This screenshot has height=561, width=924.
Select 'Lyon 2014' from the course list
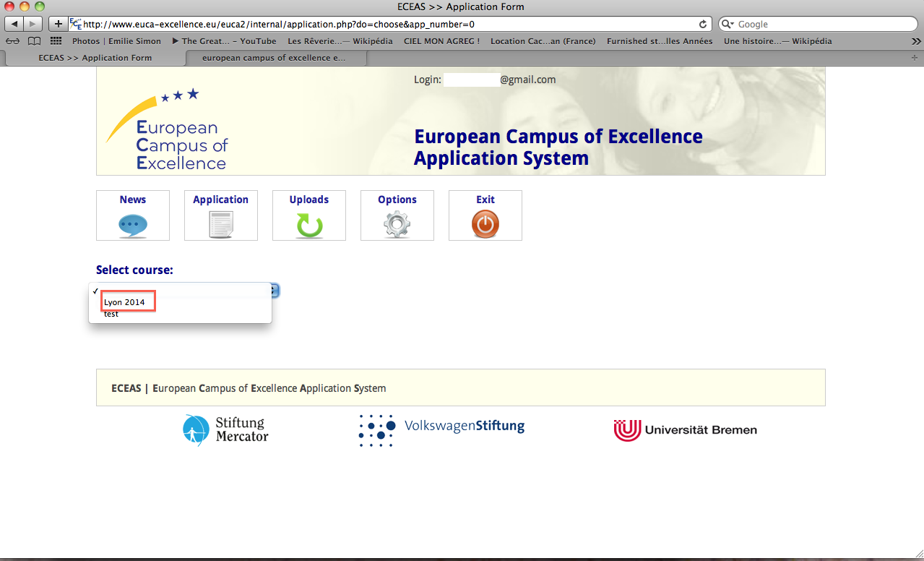(124, 302)
